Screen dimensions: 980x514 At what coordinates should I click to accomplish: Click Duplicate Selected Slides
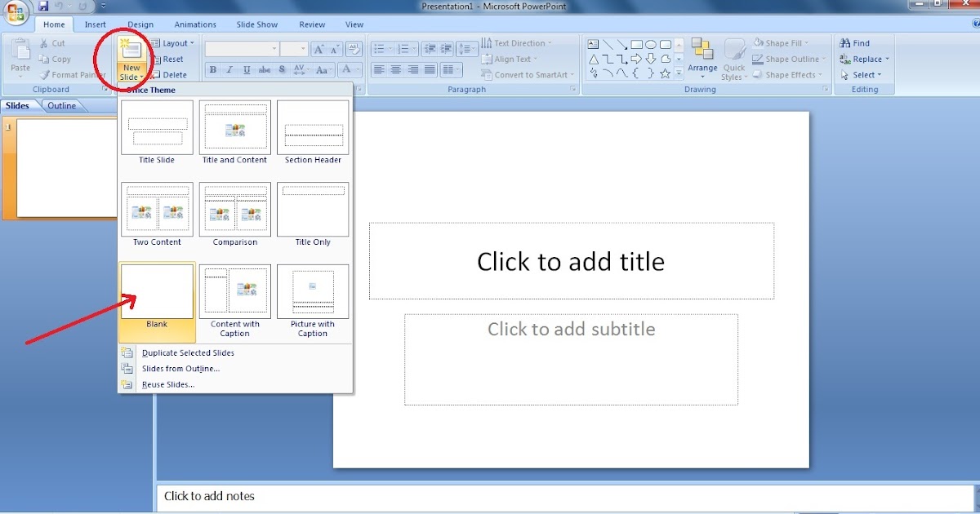(188, 353)
